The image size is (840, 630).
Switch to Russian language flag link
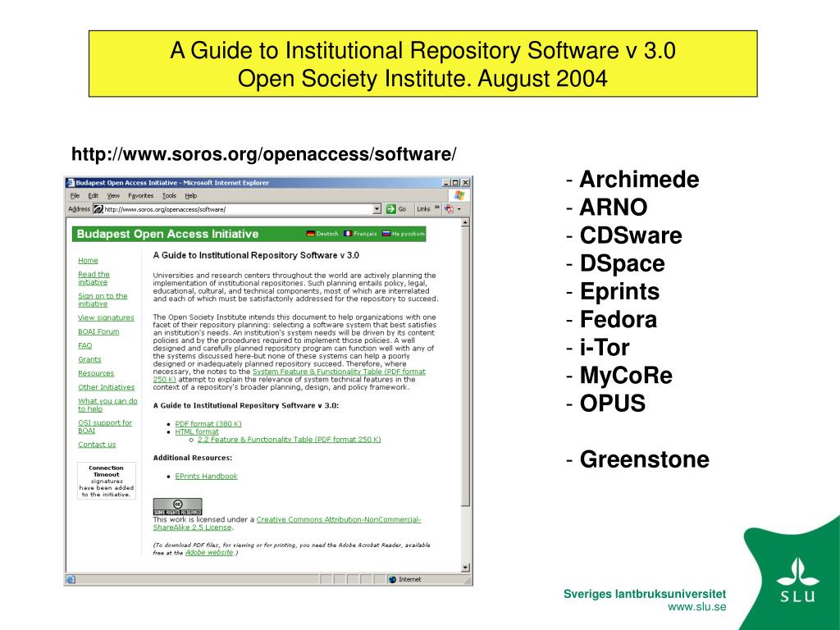coord(404,234)
